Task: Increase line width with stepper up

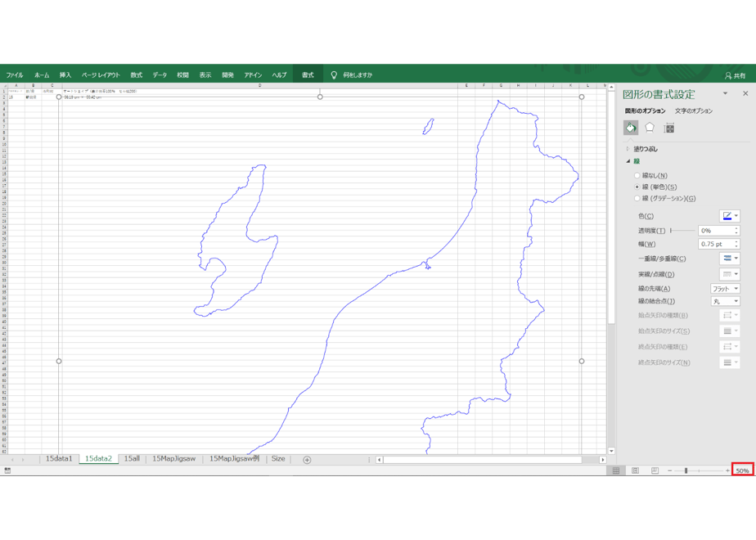Action: click(x=736, y=241)
